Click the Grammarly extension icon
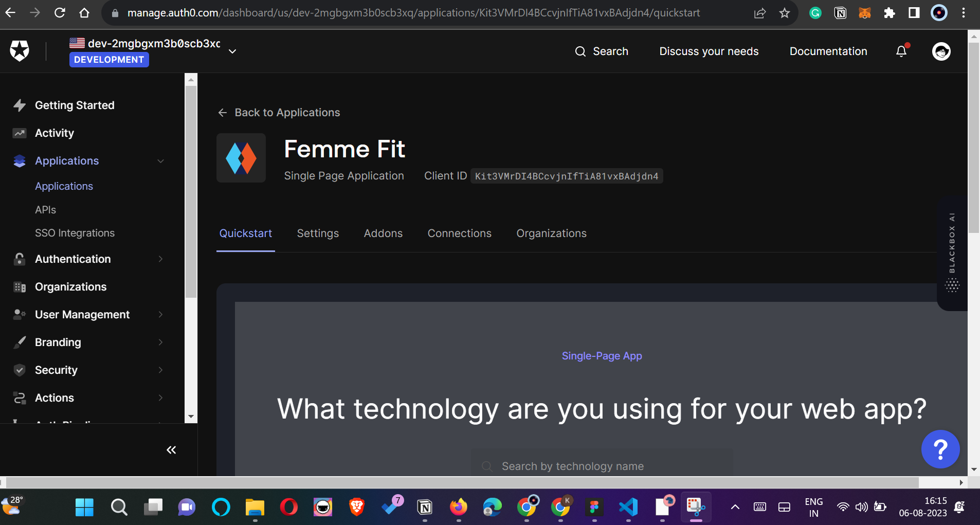This screenshot has height=525, width=980. 815,13
